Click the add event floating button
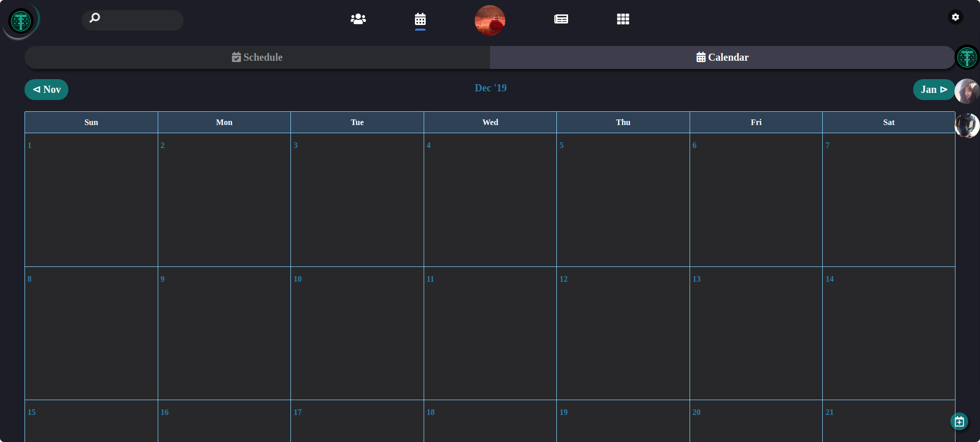This screenshot has width=980, height=442. [960, 422]
